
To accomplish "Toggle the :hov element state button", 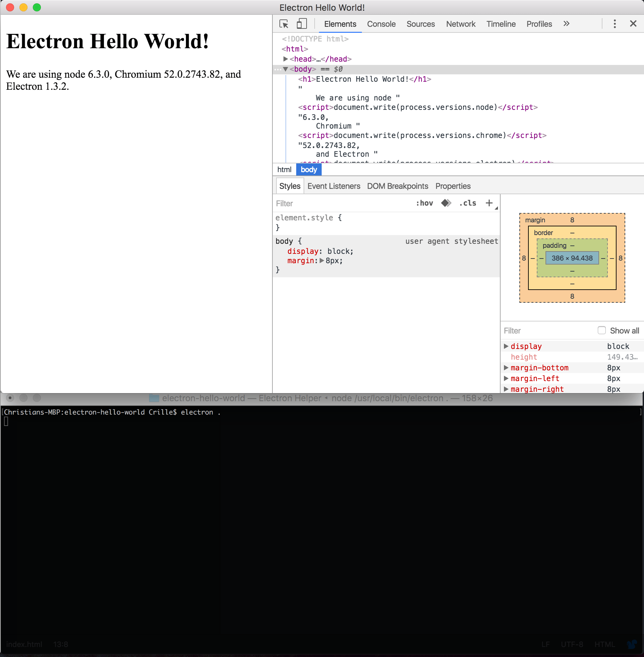I will point(425,203).
